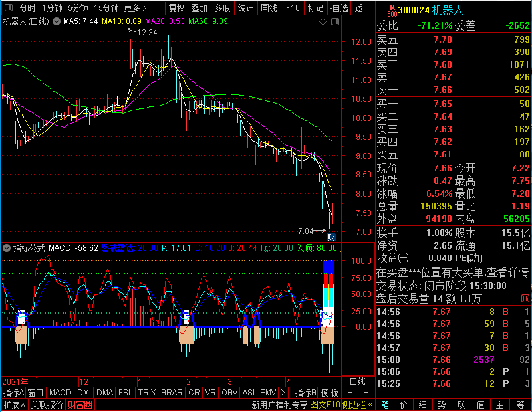
Task: Open the 财富圈 tab
Action: [80, 405]
